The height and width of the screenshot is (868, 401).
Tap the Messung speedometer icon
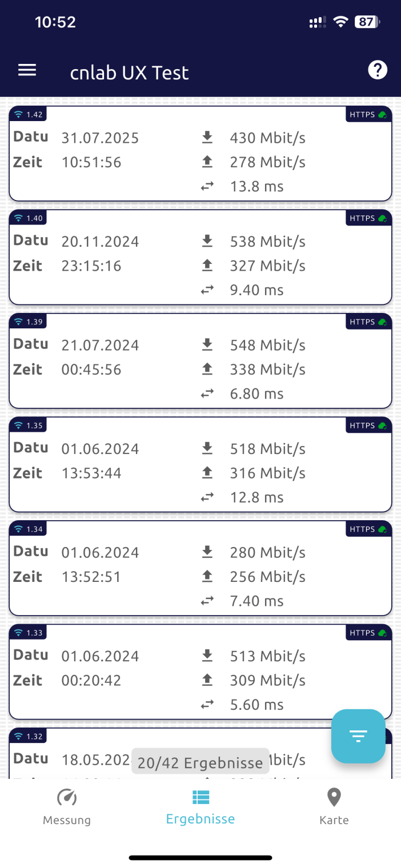(x=67, y=798)
